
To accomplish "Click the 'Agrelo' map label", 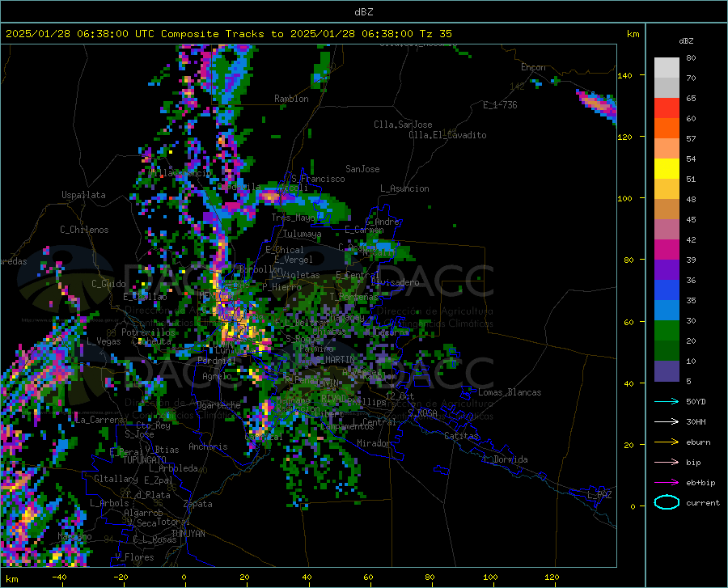I will click(217, 376).
